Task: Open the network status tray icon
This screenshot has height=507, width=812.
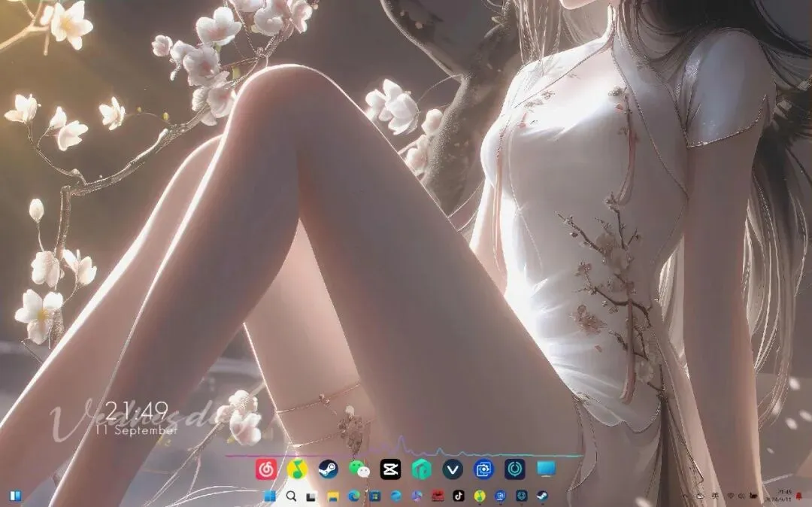Action: (731, 496)
